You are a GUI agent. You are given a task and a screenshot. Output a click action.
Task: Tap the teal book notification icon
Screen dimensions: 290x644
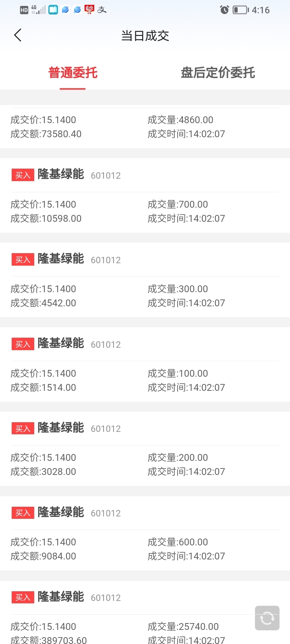tap(53, 10)
